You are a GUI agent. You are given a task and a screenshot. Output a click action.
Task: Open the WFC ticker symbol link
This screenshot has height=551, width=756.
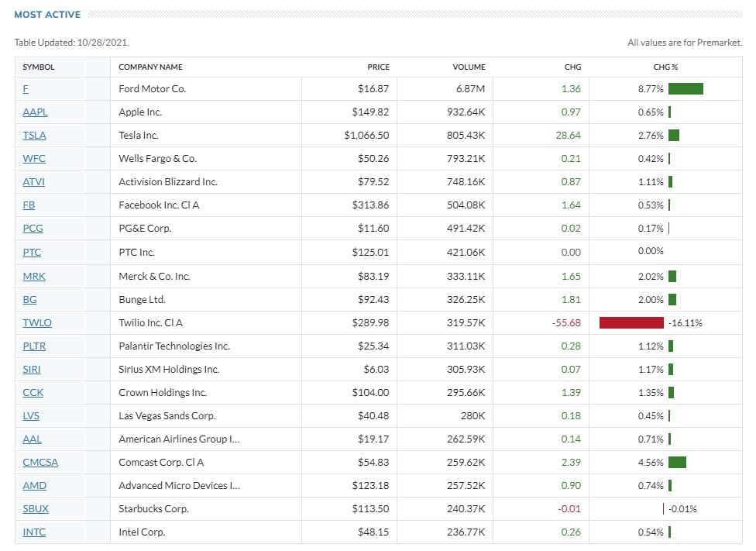(34, 158)
